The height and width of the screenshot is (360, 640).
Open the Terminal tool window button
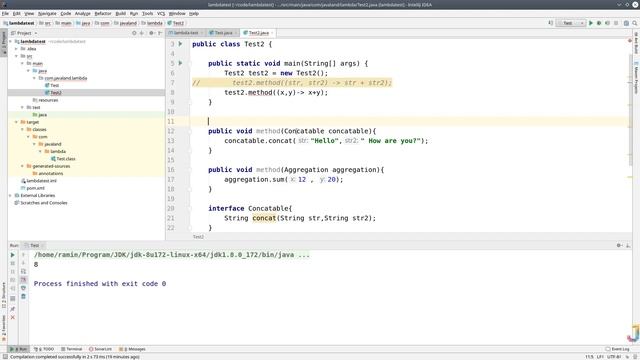pos(72,349)
